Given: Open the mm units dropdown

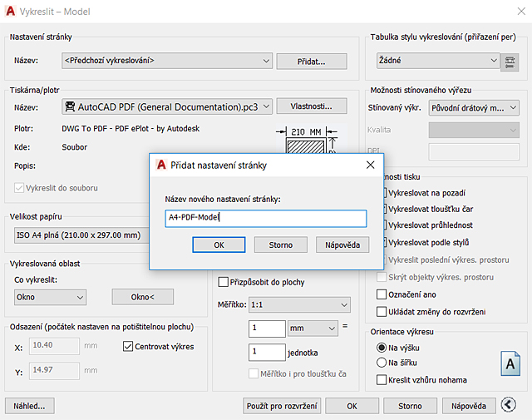Looking at the screenshot, I should [x=313, y=329].
